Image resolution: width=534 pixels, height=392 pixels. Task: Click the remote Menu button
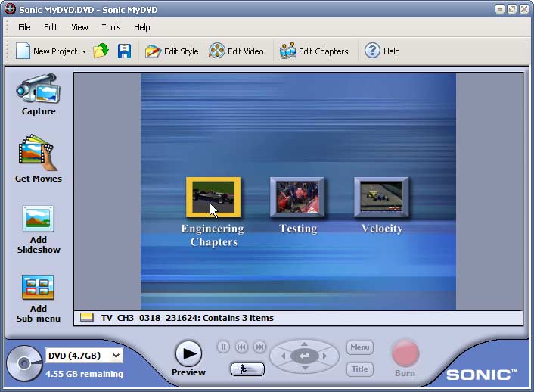[x=359, y=347]
